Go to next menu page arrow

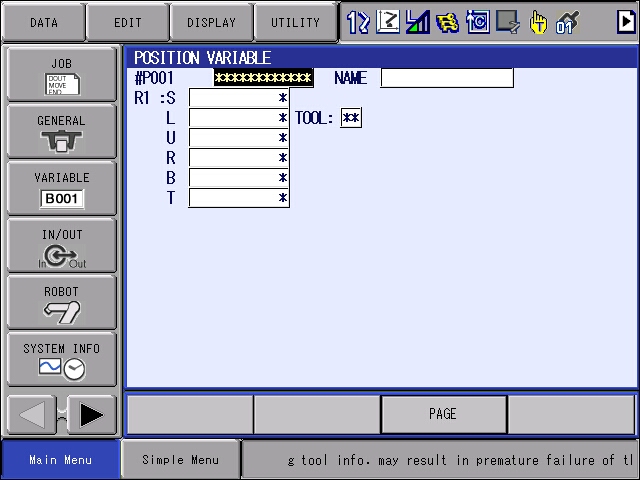click(x=92, y=415)
